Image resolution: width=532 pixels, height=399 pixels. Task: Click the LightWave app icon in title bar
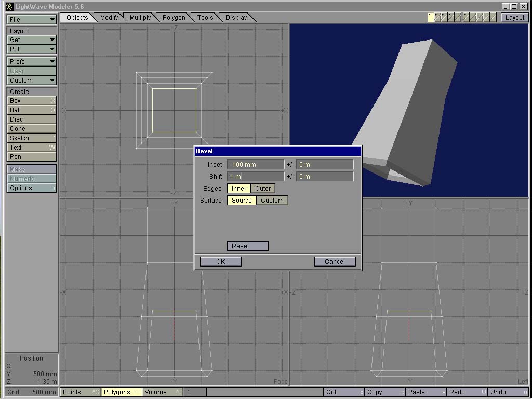[9, 6]
